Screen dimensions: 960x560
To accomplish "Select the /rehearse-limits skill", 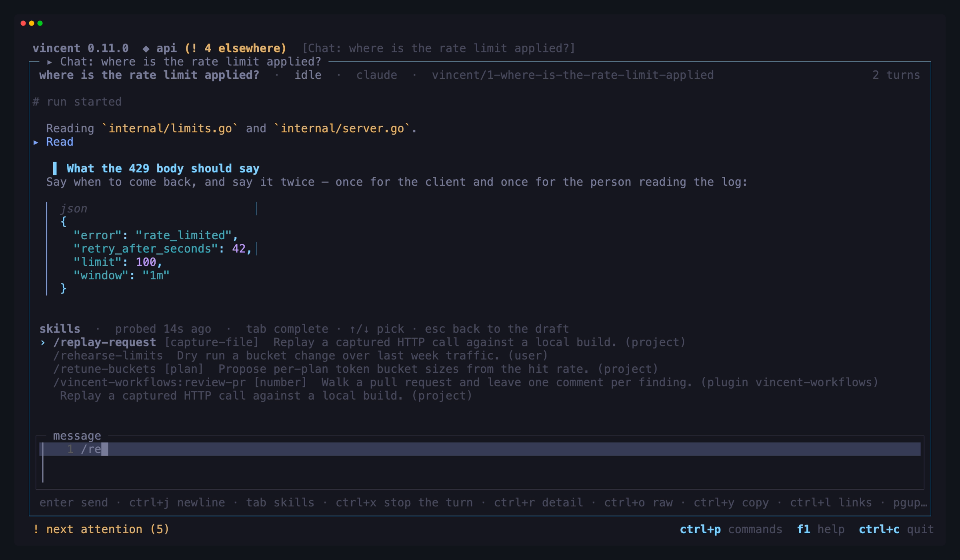I will 300,356.
